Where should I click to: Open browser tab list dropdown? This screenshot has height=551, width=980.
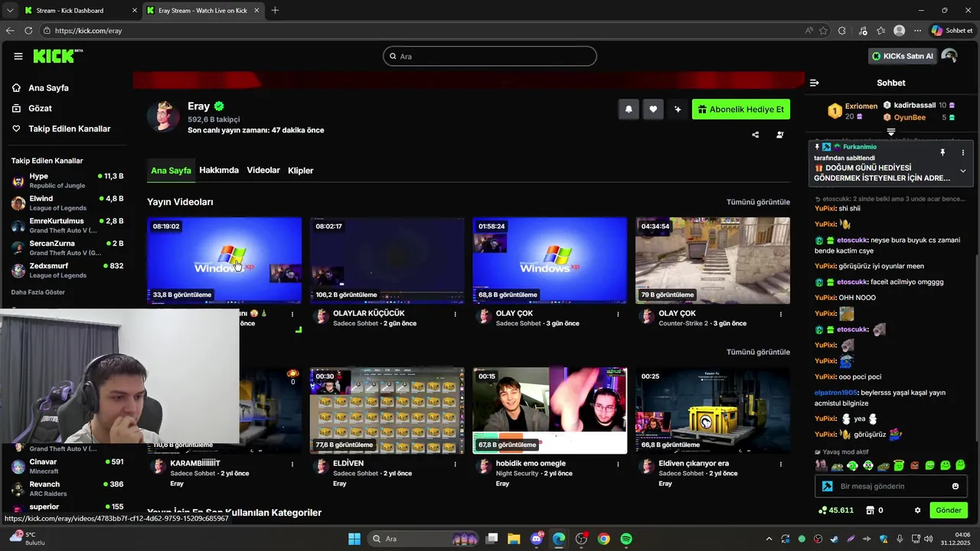pyautogui.click(x=10, y=11)
